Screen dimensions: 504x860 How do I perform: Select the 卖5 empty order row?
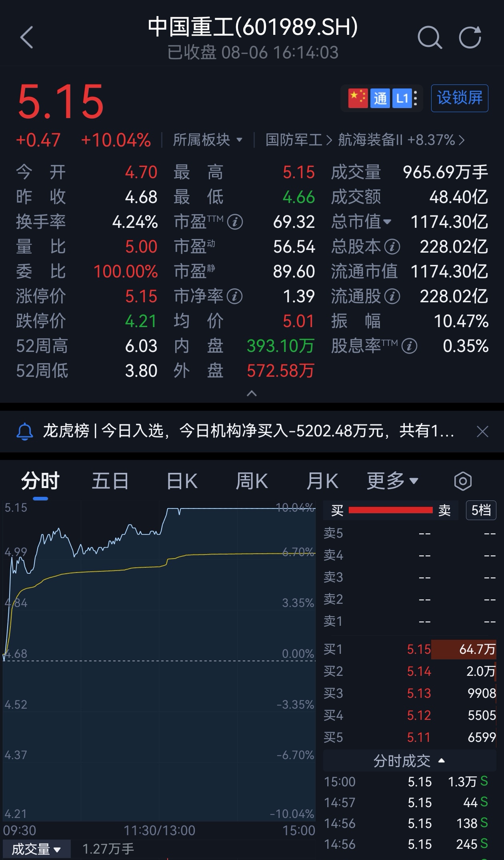point(410,533)
